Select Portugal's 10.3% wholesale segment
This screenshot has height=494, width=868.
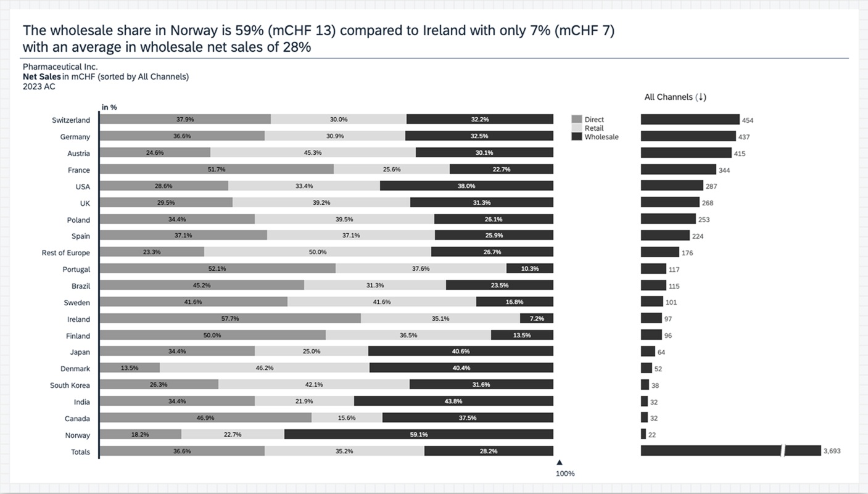[529, 269]
